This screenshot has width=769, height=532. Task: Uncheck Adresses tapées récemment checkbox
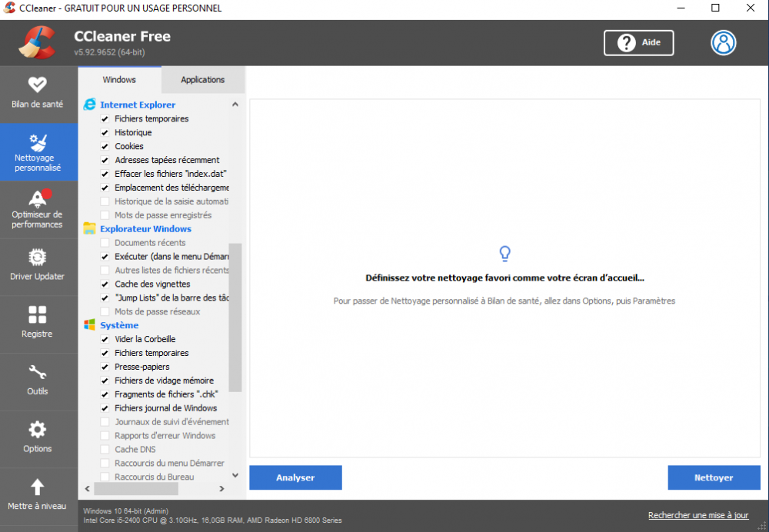click(105, 160)
